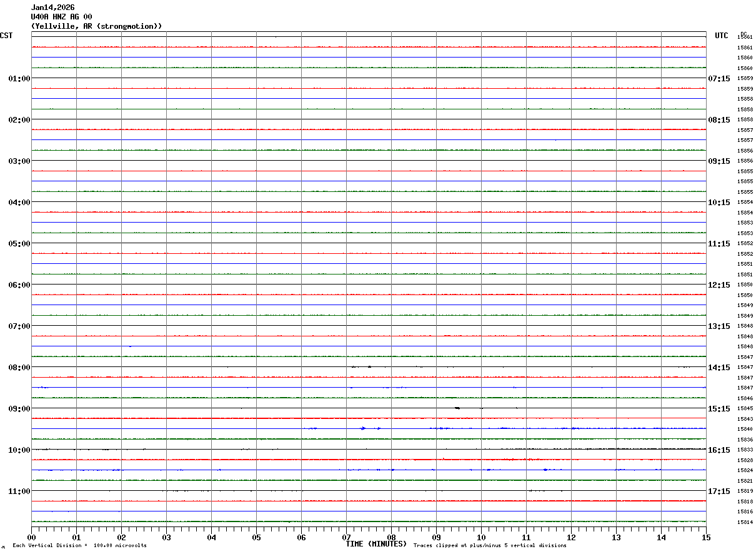Select the 04:00 CST time label
The height and width of the screenshot is (554, 756).
click(x=19, y=202)
